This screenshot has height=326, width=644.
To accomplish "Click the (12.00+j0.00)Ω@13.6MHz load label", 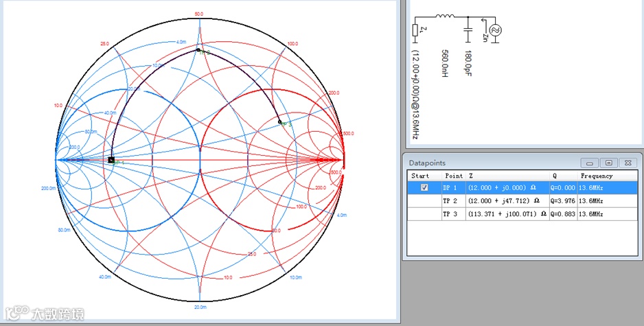I will 415,94.
